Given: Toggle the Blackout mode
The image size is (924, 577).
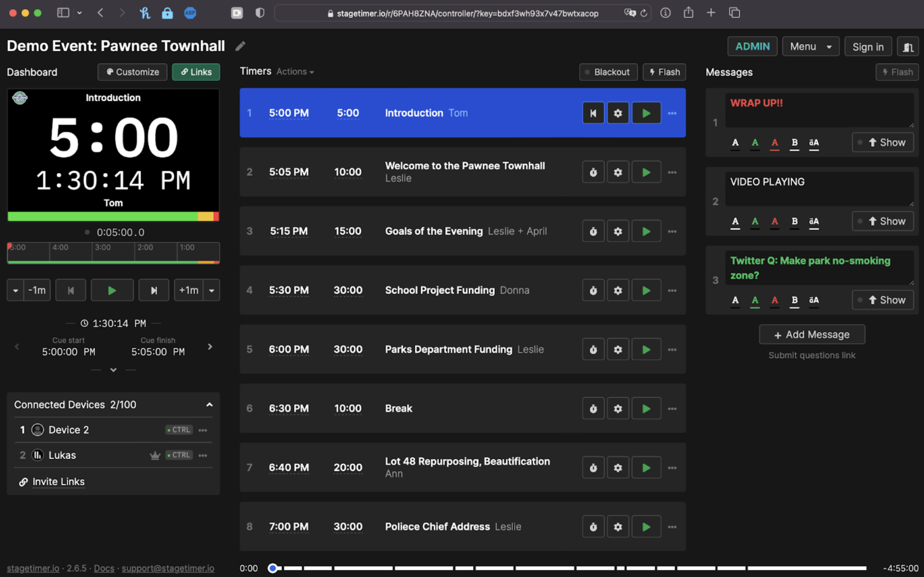Looking at the screenshot, I should pyautogui.click(x=608, y=72).
